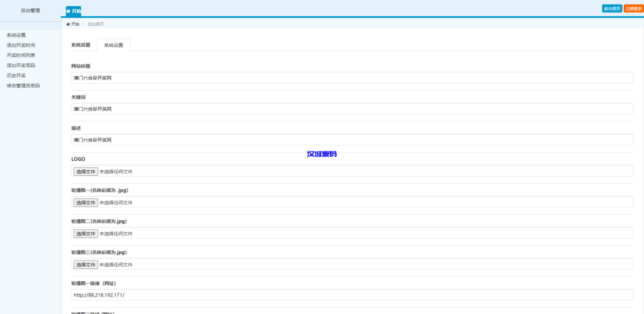Click 修改管理员密码 in the sidebar

point(23,85)
